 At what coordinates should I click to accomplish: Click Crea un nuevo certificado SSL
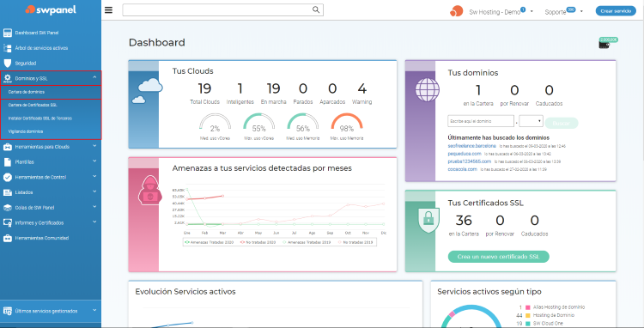click(498, 257)
